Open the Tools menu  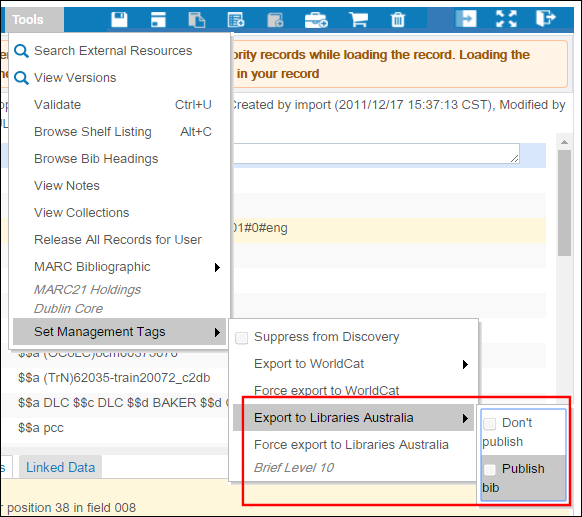coord(28,19)
